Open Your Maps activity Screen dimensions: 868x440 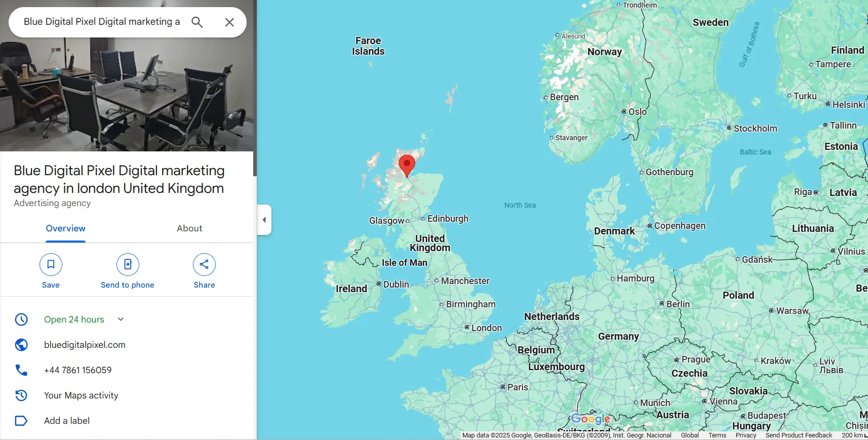(x=81, y=395)
